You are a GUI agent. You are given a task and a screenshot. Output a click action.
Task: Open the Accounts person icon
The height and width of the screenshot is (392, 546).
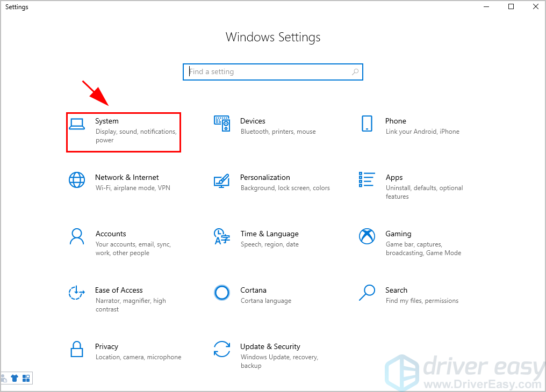tap(77, 236)
